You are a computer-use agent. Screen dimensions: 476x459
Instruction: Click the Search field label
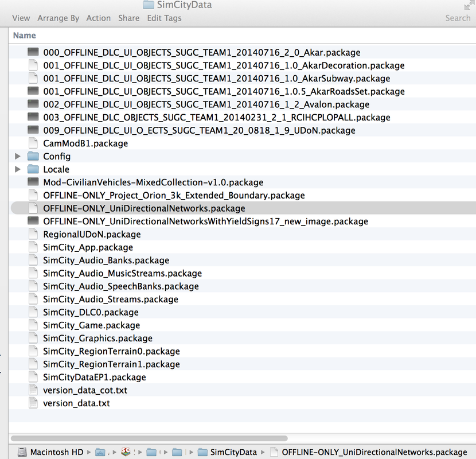[x=458, y=18]
